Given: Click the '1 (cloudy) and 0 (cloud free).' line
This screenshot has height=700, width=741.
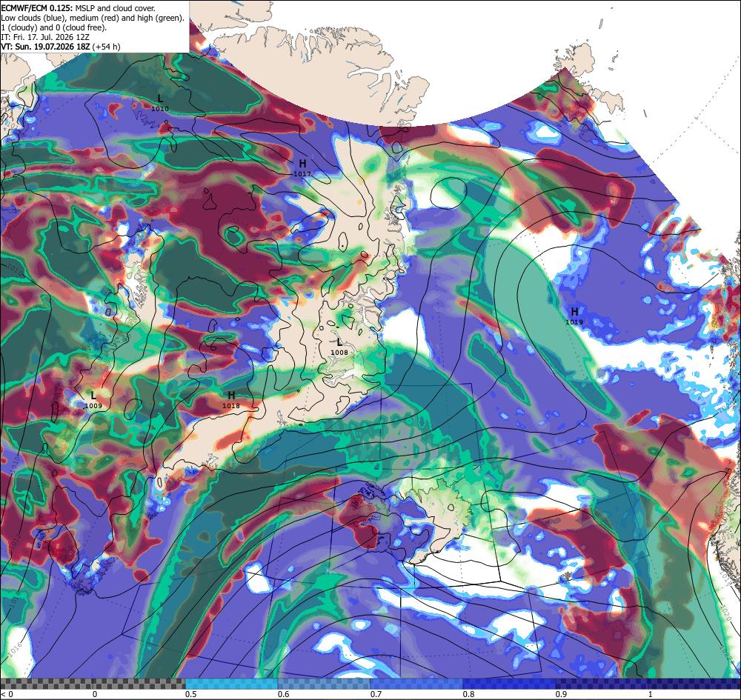Looking at the screenshot, I should tap(54, 27).
